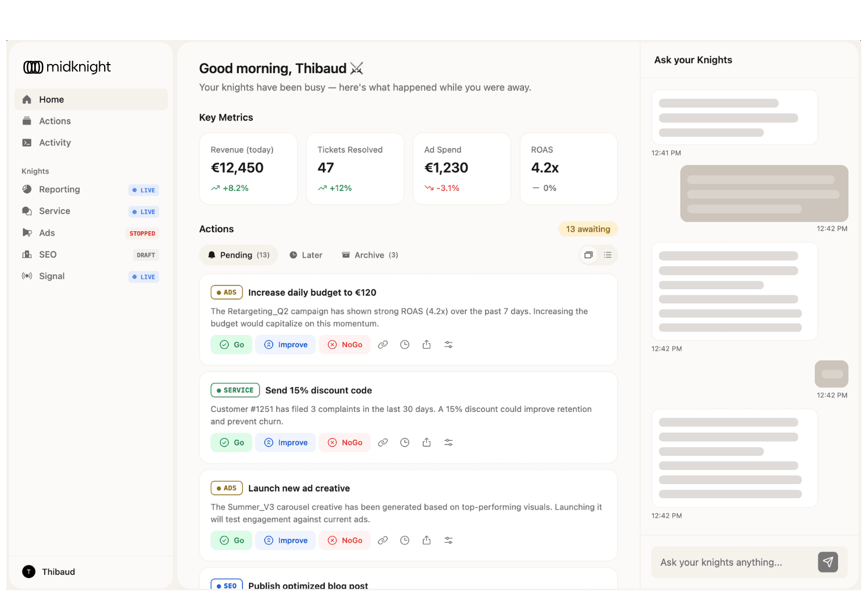Open the Home section
This screenshot has width=868, height=597.
[x=51, y=99]
